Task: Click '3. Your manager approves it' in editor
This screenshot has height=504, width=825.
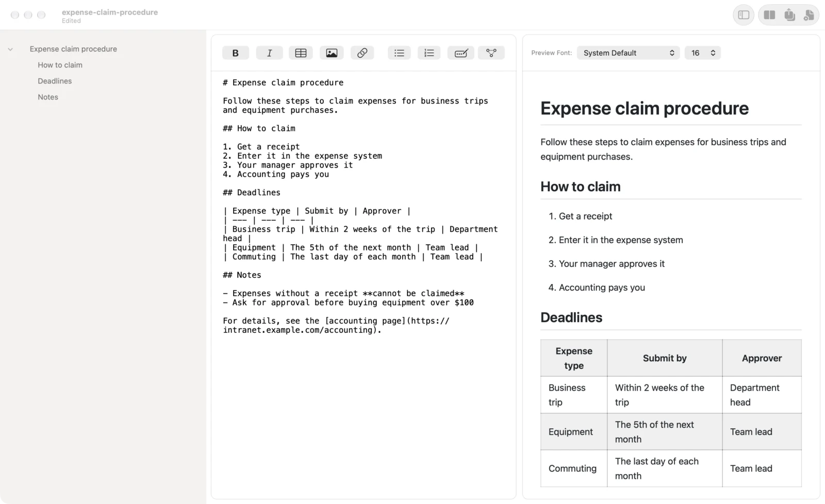Action: (288, 165)
